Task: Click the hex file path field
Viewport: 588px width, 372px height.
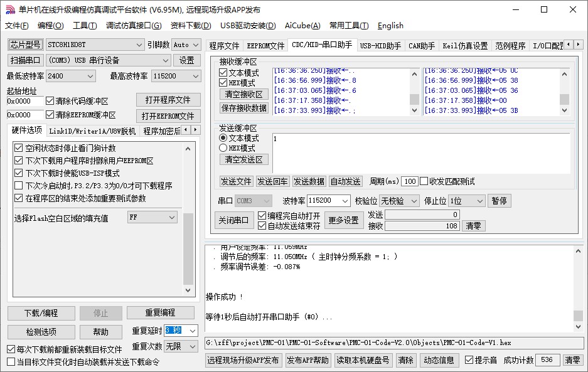Action: tap(393, 343)
